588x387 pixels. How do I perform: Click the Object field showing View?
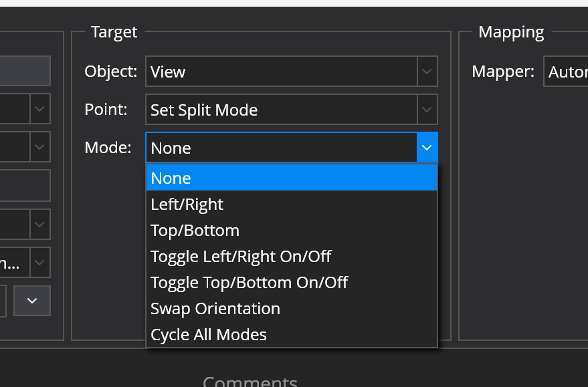pos(281,72)
